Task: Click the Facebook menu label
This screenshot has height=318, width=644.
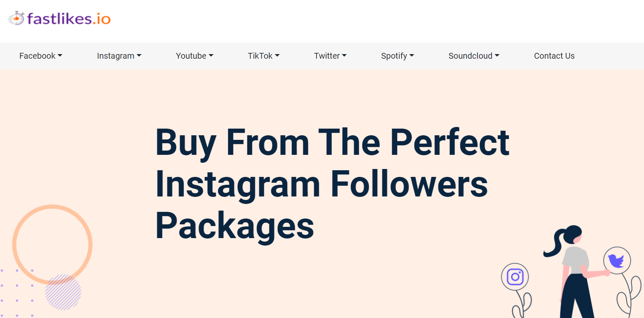Action: [x=37, y=56]
